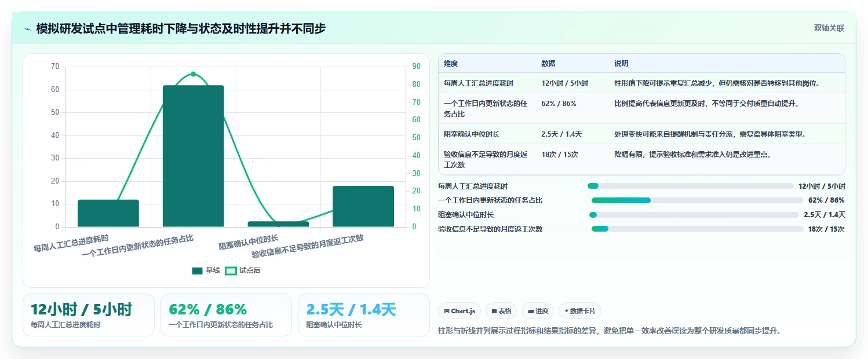Select the 进度 chip

tap(538, 311)
